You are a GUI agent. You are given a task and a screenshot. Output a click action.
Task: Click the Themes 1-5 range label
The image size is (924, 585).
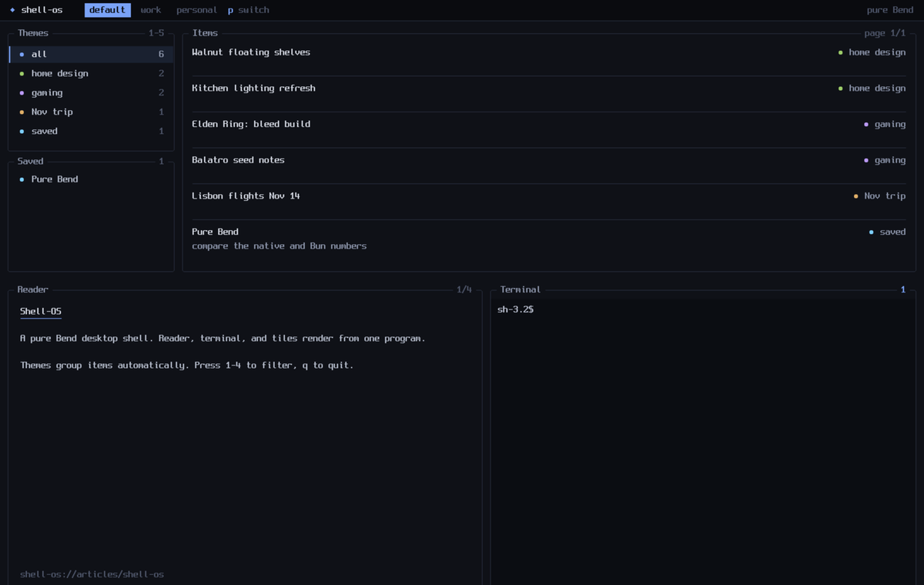click(156, 33)
